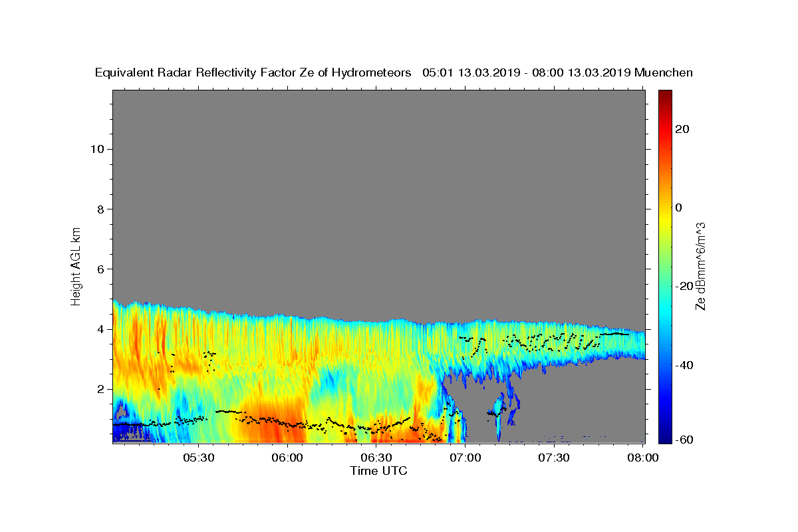Click the dark red top of colorbar
This screenshot has width=798, height=532.
click(665, 94)
